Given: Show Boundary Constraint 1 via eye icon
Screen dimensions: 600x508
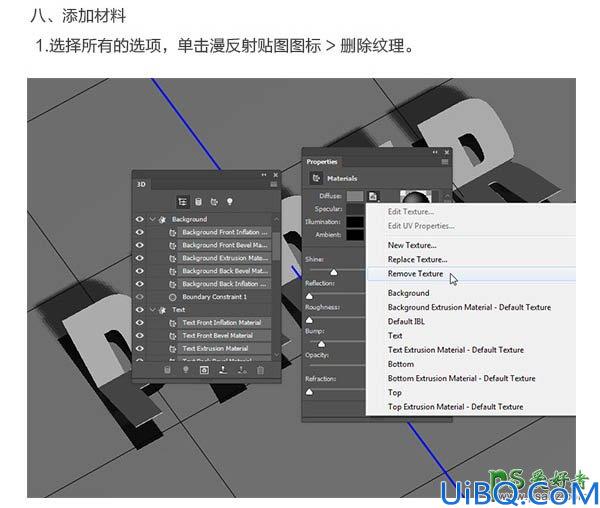Looking at the screenshot, I should [x=140, y=297].
